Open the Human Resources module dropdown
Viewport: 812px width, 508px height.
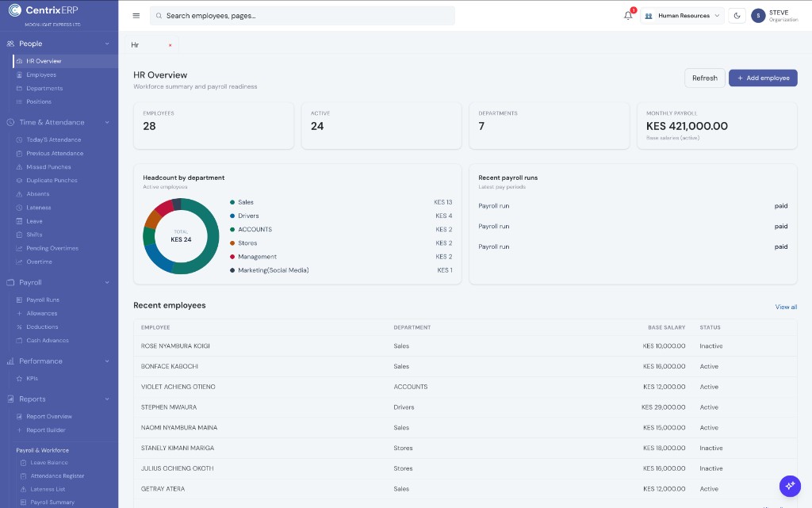click(682, 16)
